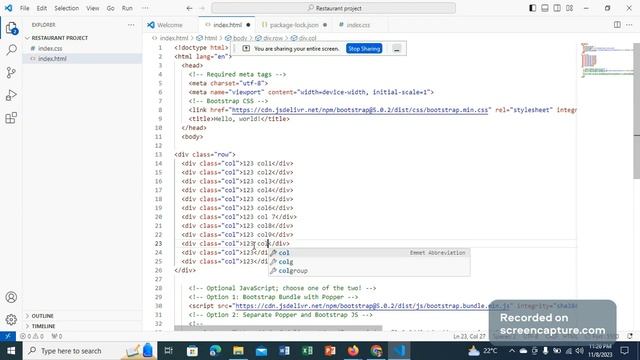Click Stop Sharing button
This screenshot has height=360, width=640.
364,49
